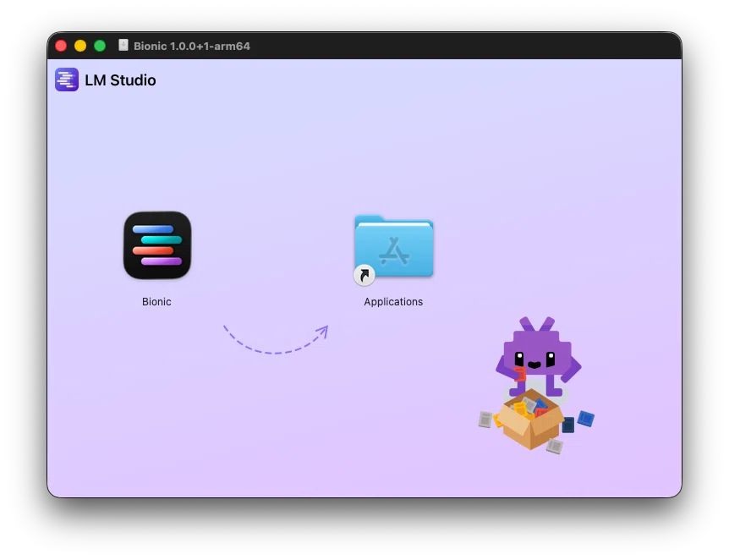Click the 'LM Studio' heading text
The width and height of the screenshot is (729, 560).
tap(120, 80)
